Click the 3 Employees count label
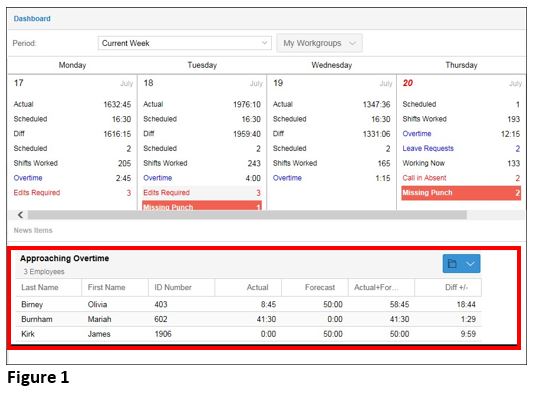Viewport: 536px width, 396px height. [44, 272]
